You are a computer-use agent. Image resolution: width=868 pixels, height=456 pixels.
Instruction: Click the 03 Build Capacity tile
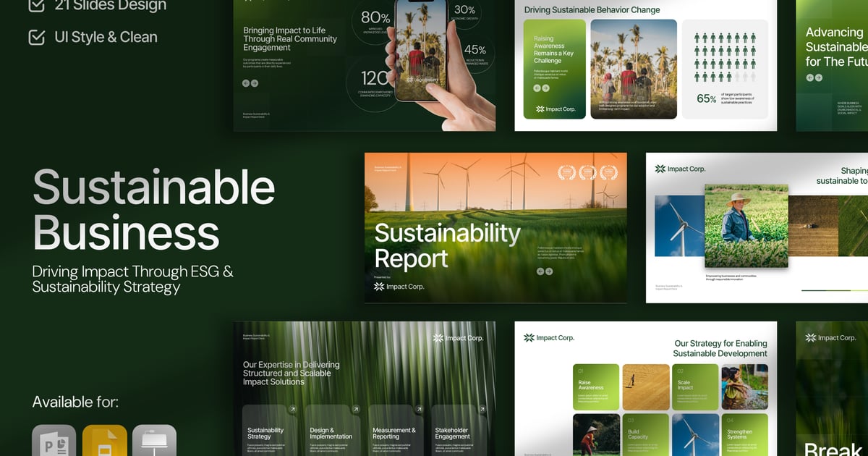pos(646,435)
